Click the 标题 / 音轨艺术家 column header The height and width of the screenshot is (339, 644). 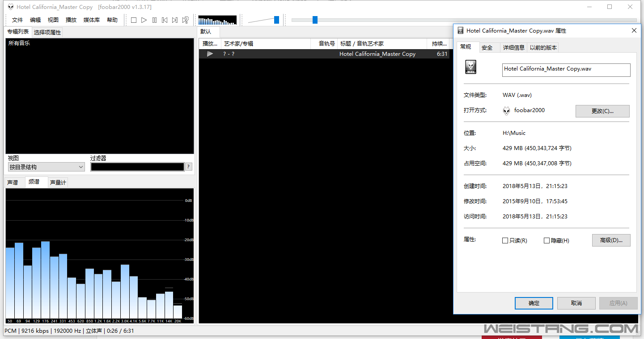click(382, 43)
